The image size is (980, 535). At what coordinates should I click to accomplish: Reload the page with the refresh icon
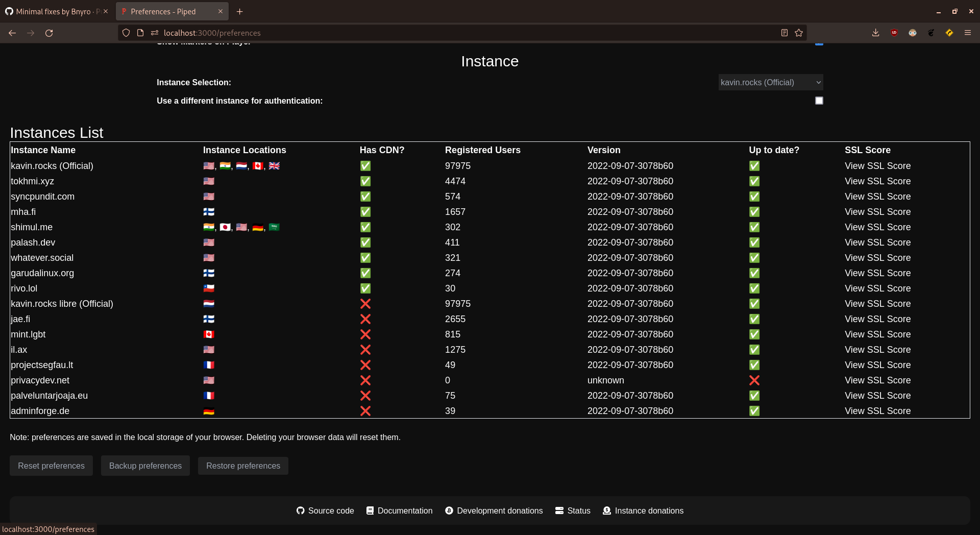(49, 33)
